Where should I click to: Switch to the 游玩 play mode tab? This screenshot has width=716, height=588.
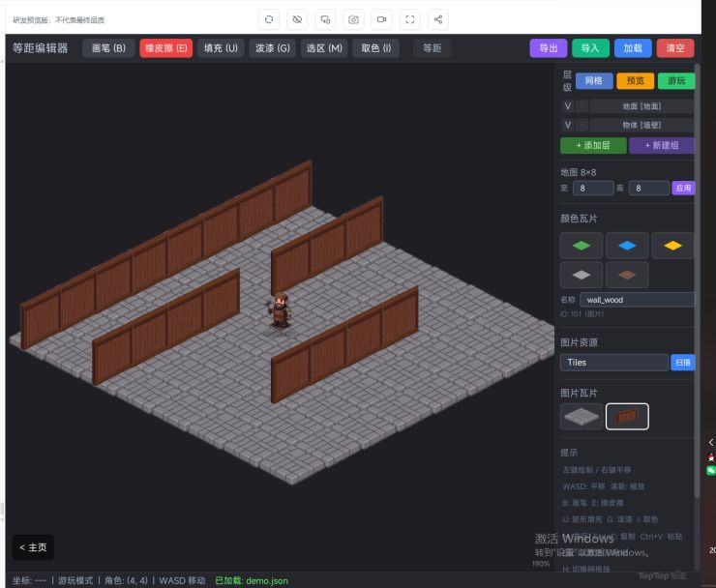point(676,81)
